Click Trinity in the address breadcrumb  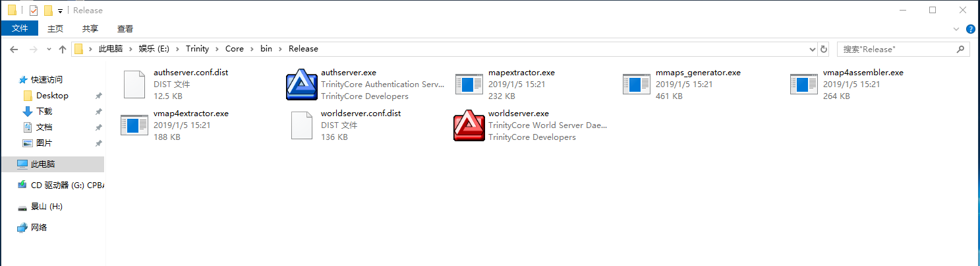pyautogui.click(x=197, y=49)
